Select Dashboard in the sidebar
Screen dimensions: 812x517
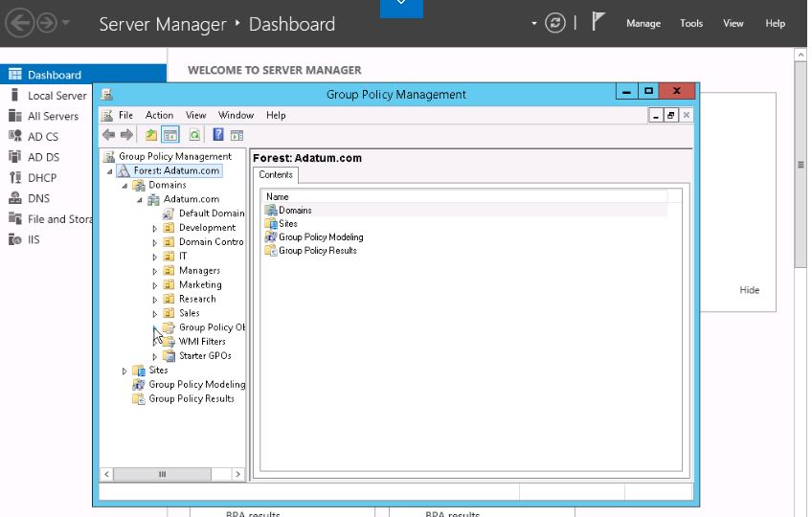83,75
